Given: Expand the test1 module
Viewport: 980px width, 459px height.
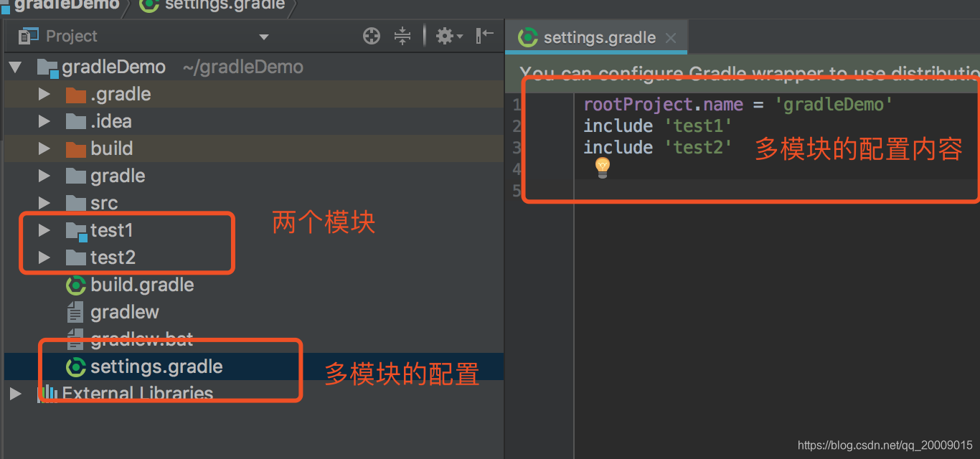Looking at the screenshot, I should pyautogui.click(x=44, y=230).
